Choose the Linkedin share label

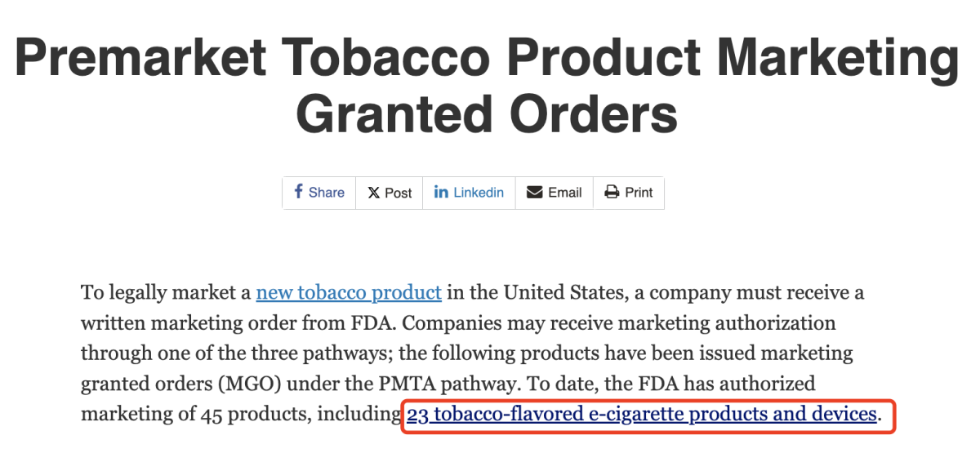point(479,193)
